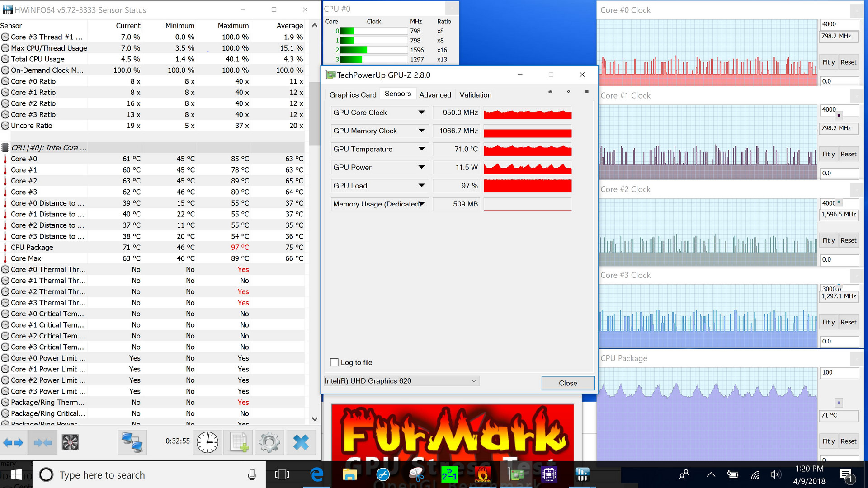868x488 pixels.
Task: Open Intel UHD Graphics 620 device selector
Action: (401, 381)
